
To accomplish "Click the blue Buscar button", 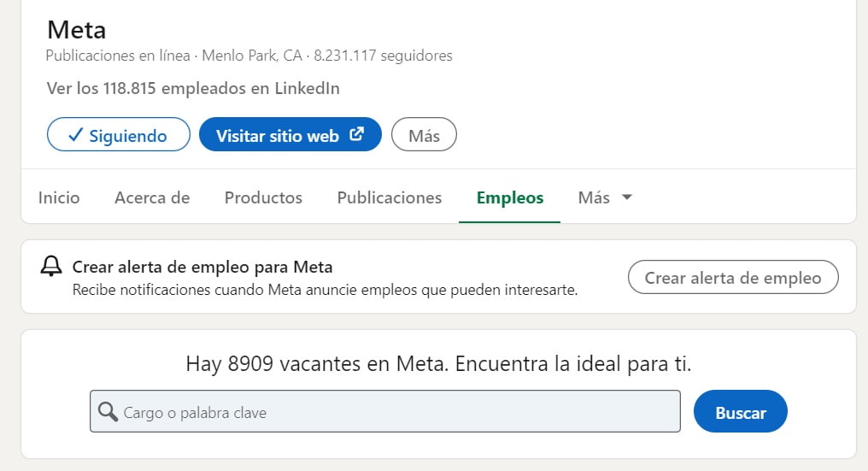I will tap(740, 411).
